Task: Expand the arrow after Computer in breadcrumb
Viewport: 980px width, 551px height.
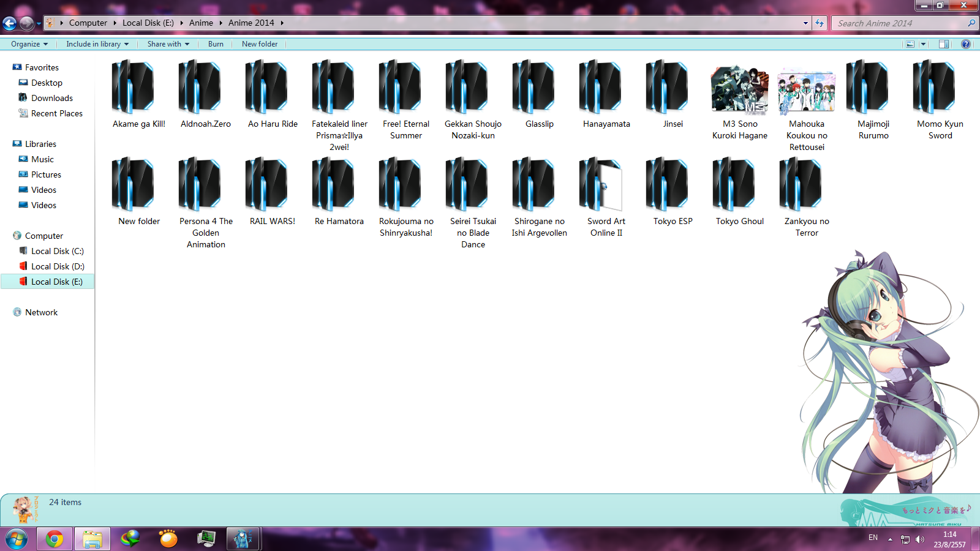Action: 115,23
